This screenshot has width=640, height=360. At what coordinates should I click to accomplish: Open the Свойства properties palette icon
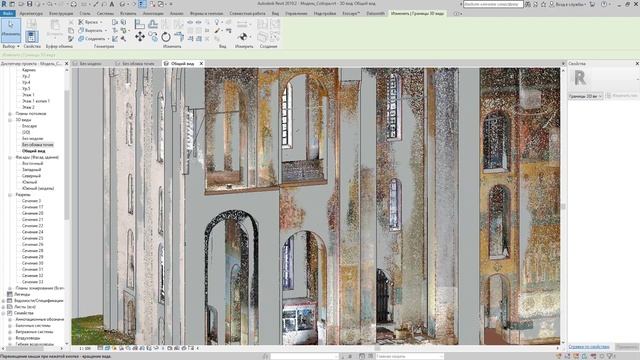31,37
